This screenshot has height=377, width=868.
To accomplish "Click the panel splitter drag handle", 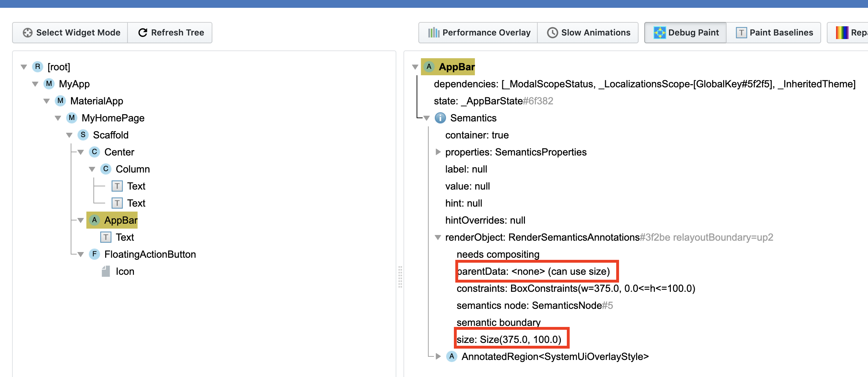I will click(400, 277).
